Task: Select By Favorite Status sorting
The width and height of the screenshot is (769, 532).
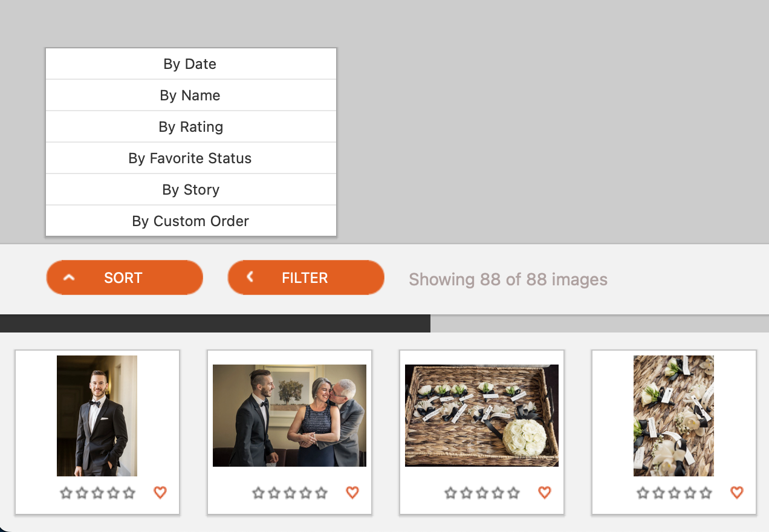Action: point(191,158)
